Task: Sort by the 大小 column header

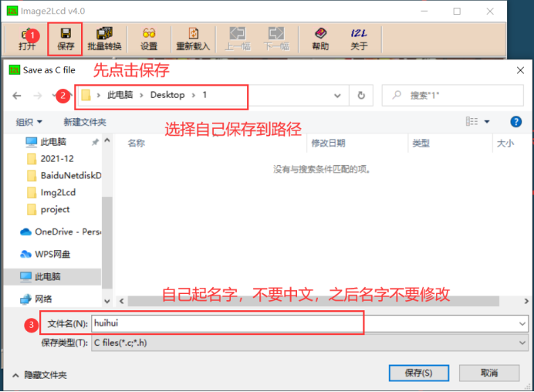Action: tap(505, 143)
